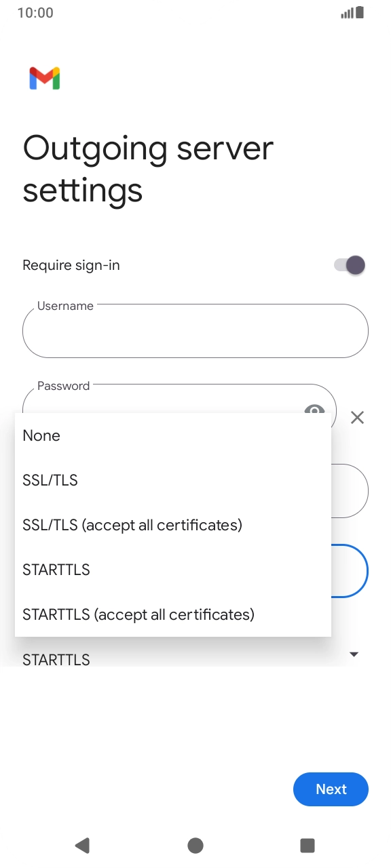Disable the Require sign-in toggle
The image size is (391, 868).
(348, 264)
